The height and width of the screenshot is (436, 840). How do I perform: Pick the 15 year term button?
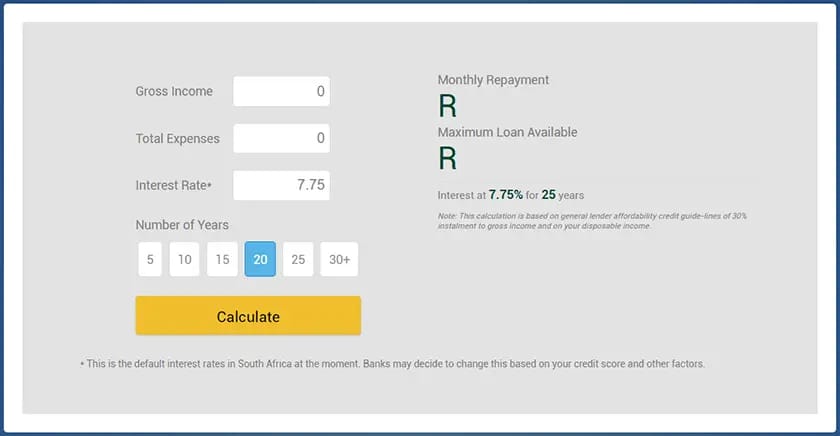(x=222, y=259)
